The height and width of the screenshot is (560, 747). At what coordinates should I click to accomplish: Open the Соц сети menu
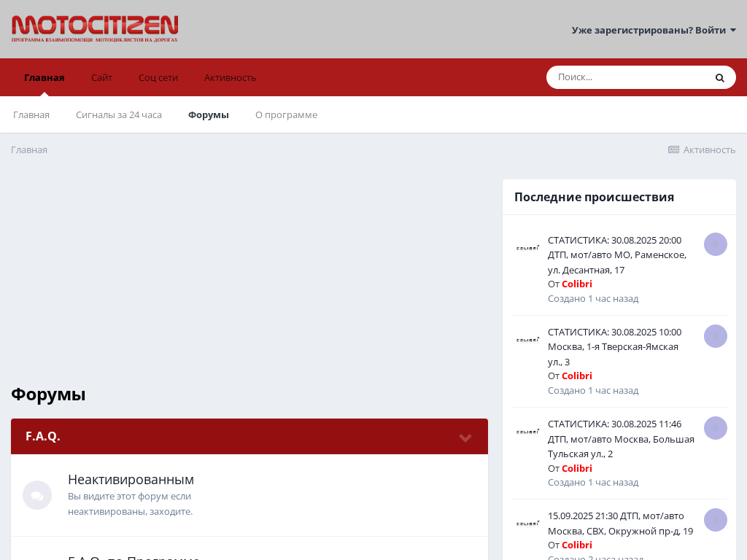[x=158, y=77]
